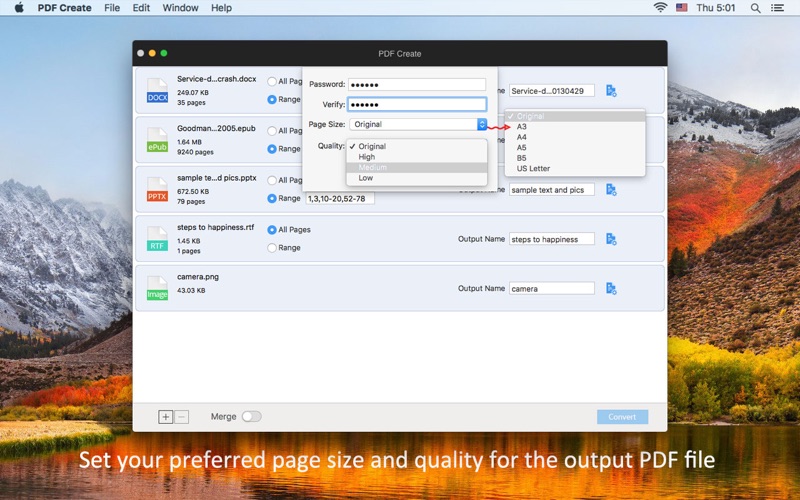Open the File menu
This screenshot has width=800, height=500.
[x=112, y=8]
